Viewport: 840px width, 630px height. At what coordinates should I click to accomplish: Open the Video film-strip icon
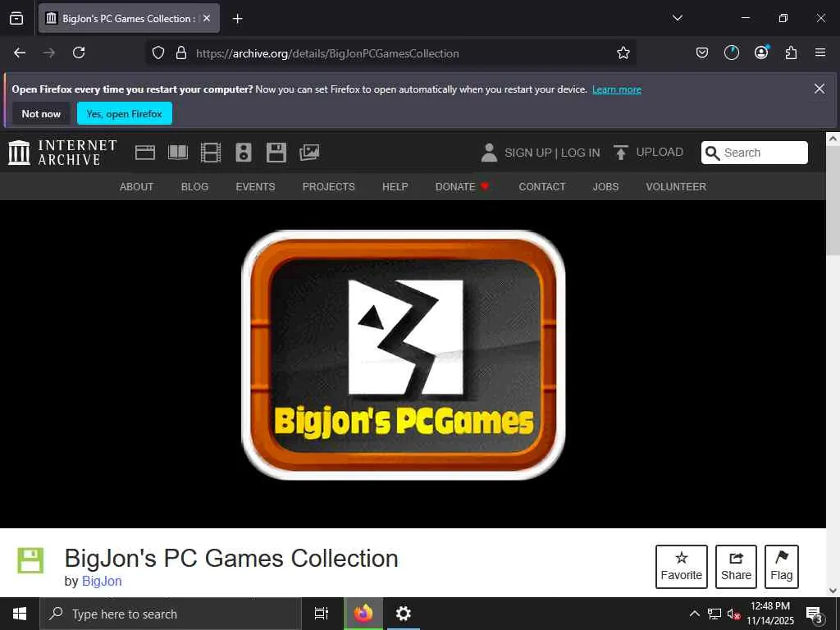pos(211,153)
